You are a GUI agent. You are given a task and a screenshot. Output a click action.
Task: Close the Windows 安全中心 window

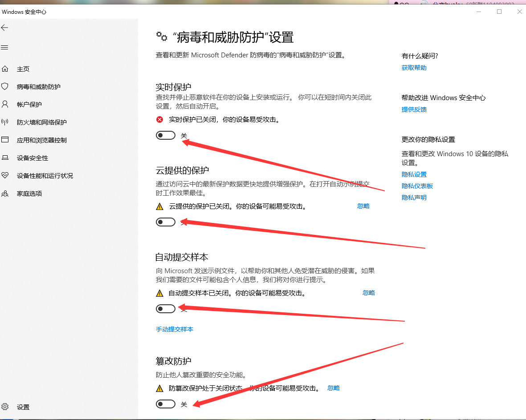pyautogui.click(x=519, y=12)
